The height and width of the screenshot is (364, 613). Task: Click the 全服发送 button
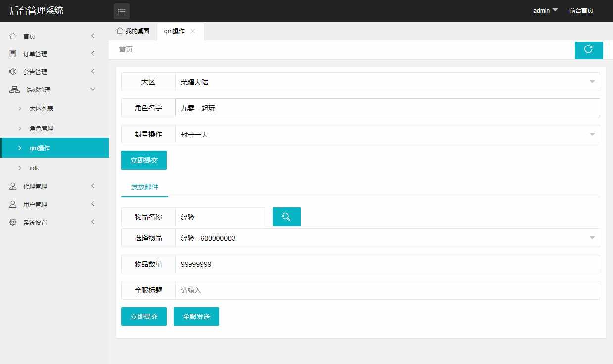point(196,317)
